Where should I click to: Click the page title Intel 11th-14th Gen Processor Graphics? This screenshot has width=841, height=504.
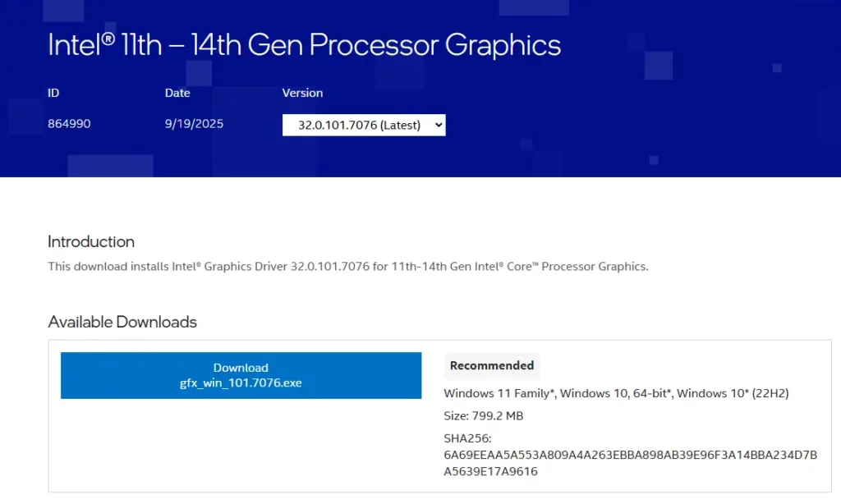point(304,44)
